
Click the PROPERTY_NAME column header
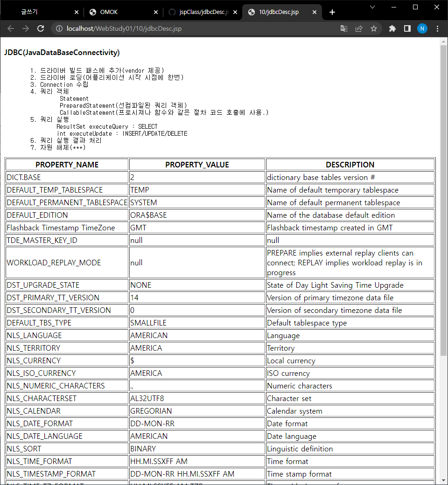[67, 165]
